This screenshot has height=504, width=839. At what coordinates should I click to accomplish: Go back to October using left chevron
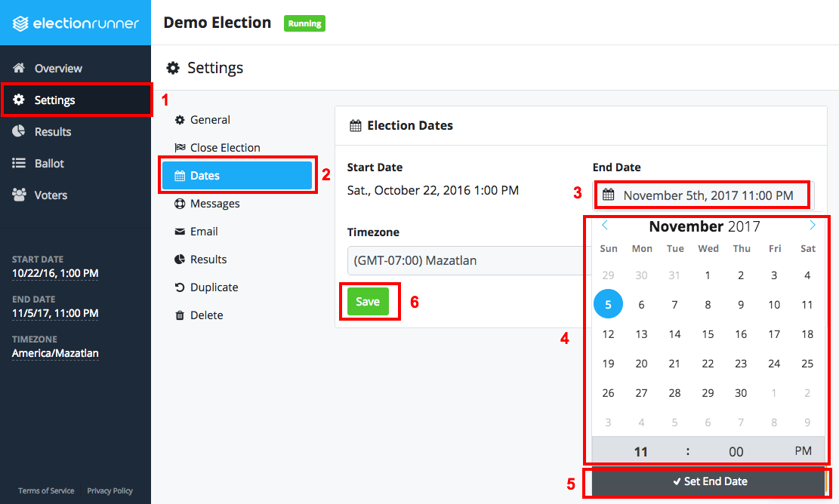(x=604, y=225)
